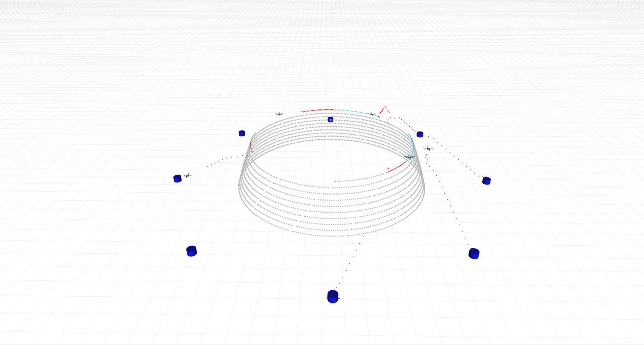Viewport: 644px width, 345px height.
Task: Select the drone hovering above the ring's top-left
Action: pyautogui.click(x=279, y=114)
